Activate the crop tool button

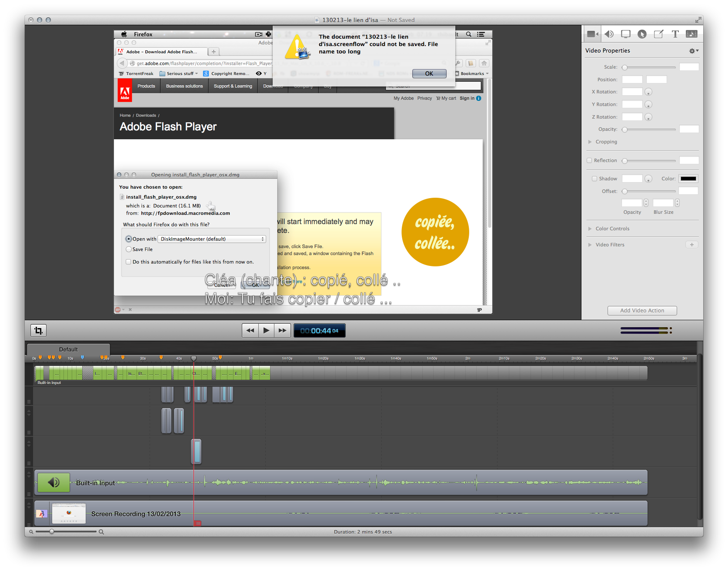coord(38,331)
